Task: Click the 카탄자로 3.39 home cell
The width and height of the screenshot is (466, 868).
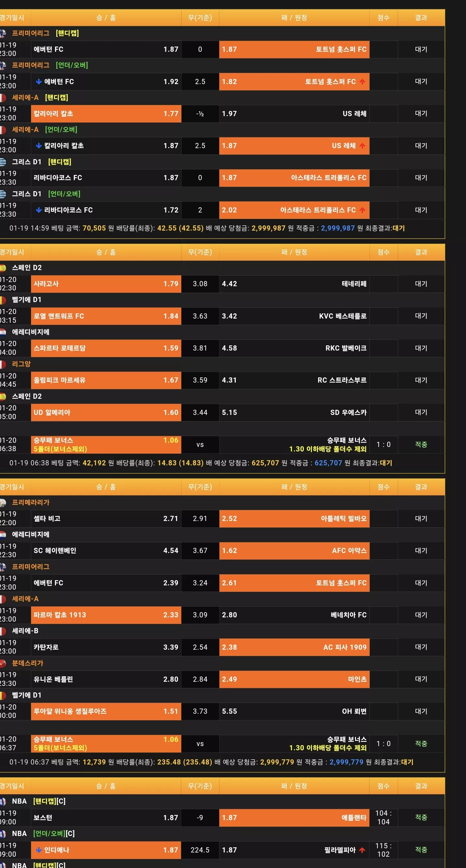Action: (x=106, y=647)
